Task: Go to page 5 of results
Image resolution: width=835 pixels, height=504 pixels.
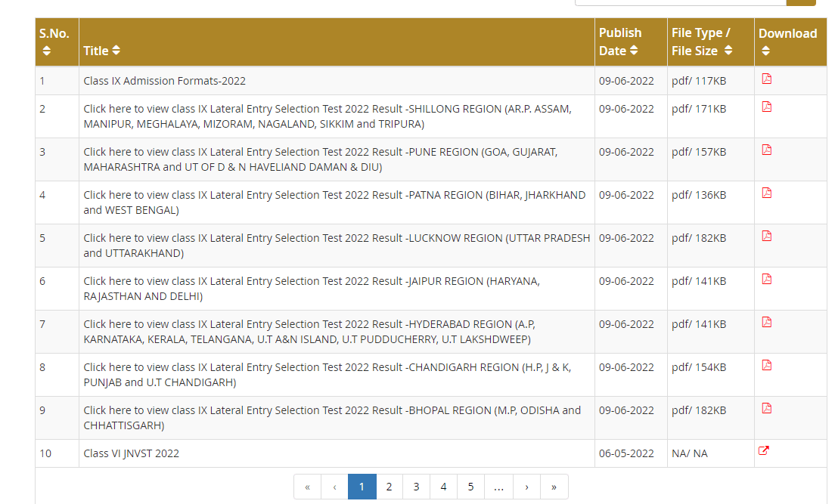Action: [x=470, y=487]
